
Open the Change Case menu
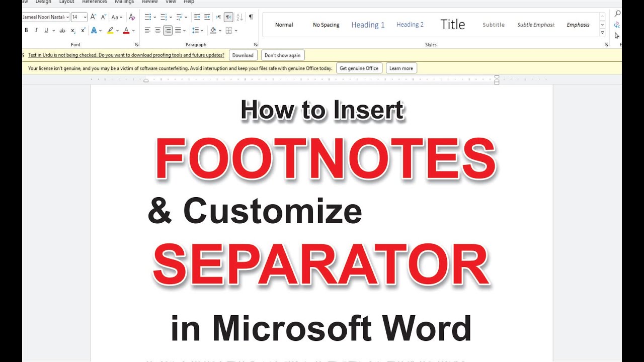(x=116, y=17)
